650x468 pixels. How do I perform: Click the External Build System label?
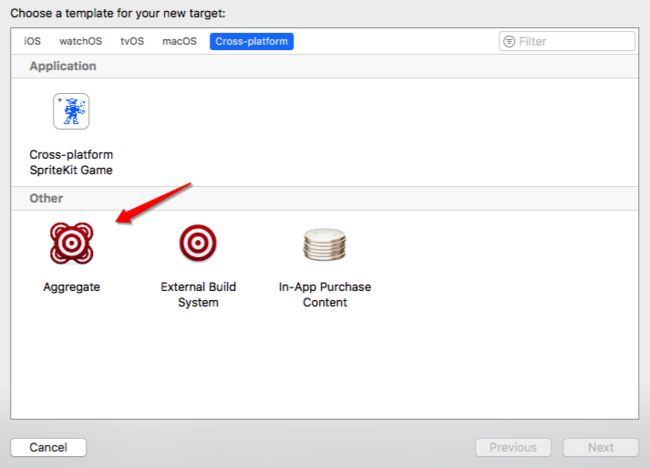[198, 294]
